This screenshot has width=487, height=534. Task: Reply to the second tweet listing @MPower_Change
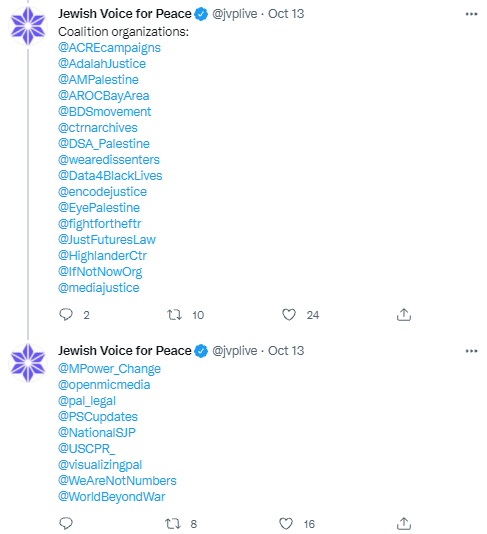(66, 523)
